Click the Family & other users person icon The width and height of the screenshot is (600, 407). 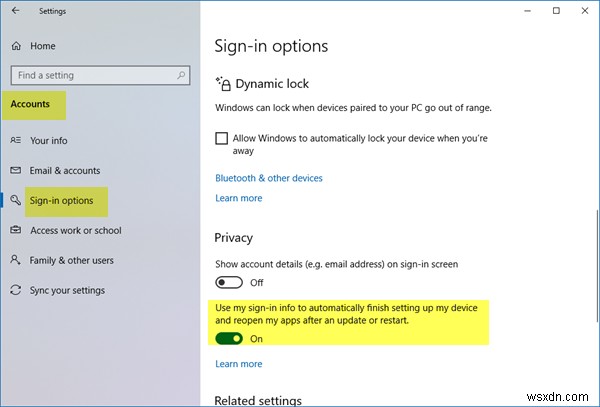pos(15,260)
